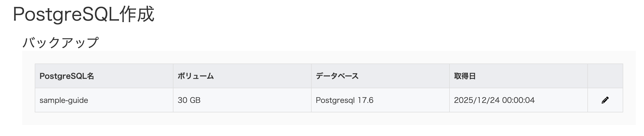Click the ボリューム column header
Image resolution: width=644 pixels, height=136 pixels.
coord(196,76)
